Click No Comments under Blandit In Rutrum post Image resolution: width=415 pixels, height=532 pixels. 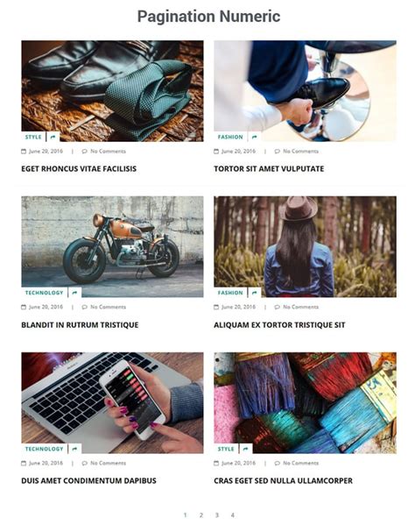(109, 307)
